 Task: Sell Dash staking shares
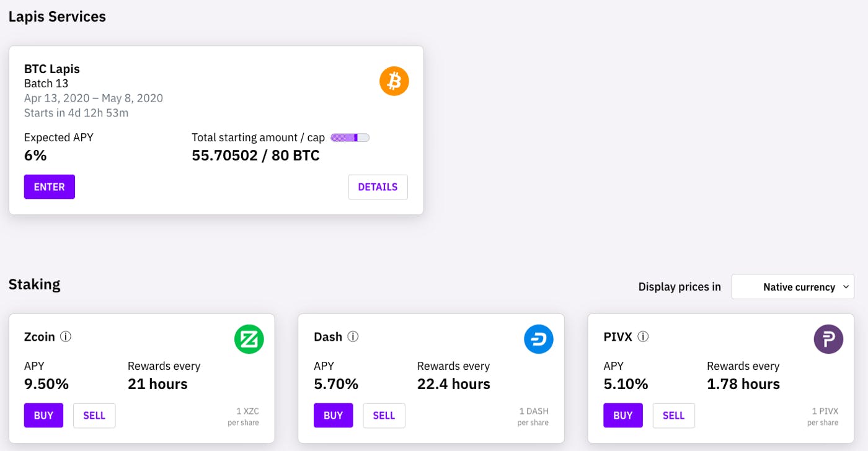click(x=384, y=416)
